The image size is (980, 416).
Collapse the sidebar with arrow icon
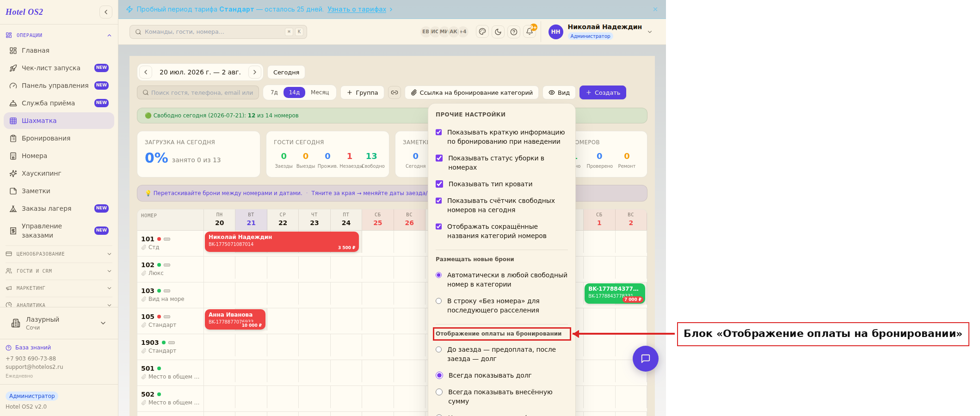(106, 12)
